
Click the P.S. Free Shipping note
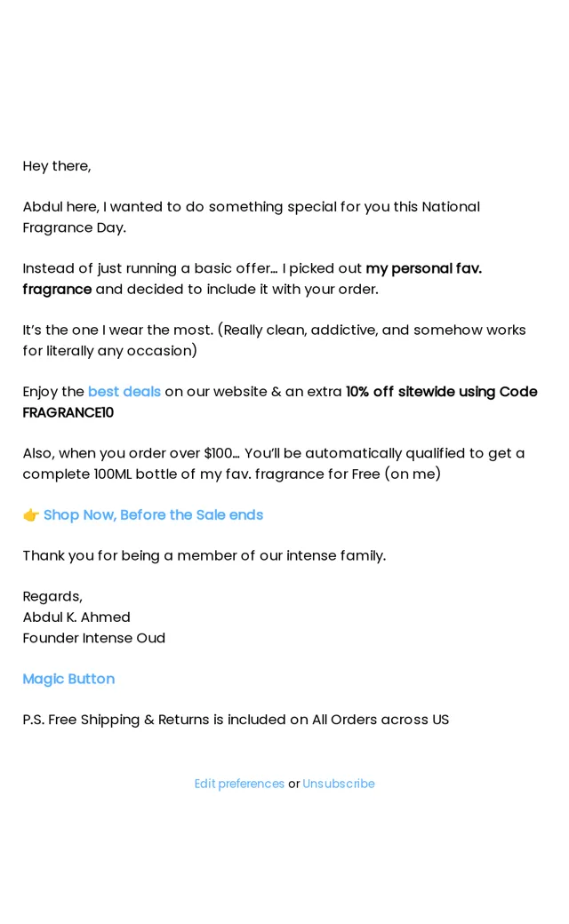[x=236, y=721]
